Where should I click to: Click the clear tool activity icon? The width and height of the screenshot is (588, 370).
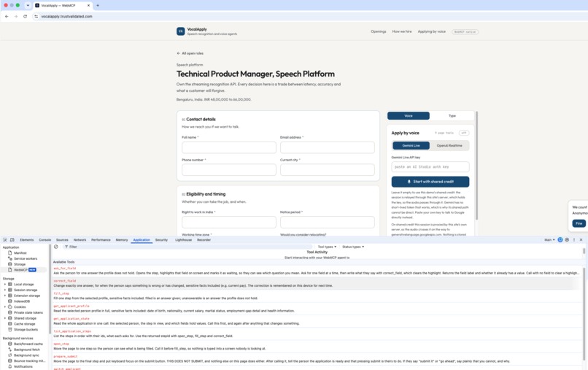pos(56,247)
